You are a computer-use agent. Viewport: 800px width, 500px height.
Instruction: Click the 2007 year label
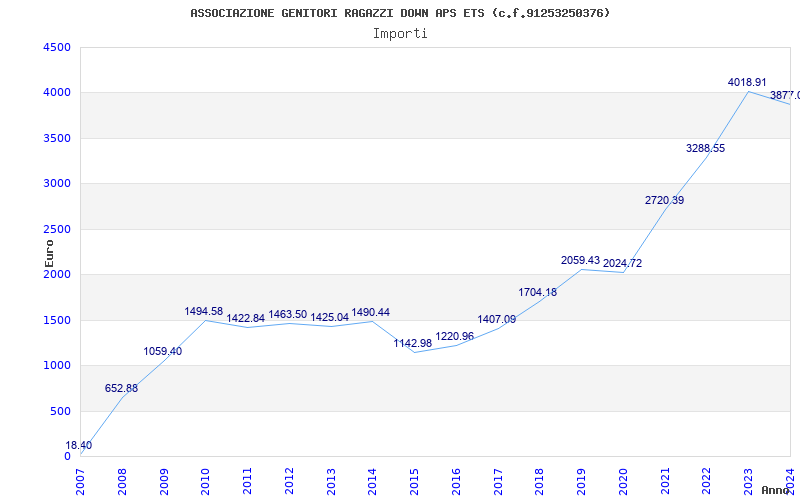(80, 482)
